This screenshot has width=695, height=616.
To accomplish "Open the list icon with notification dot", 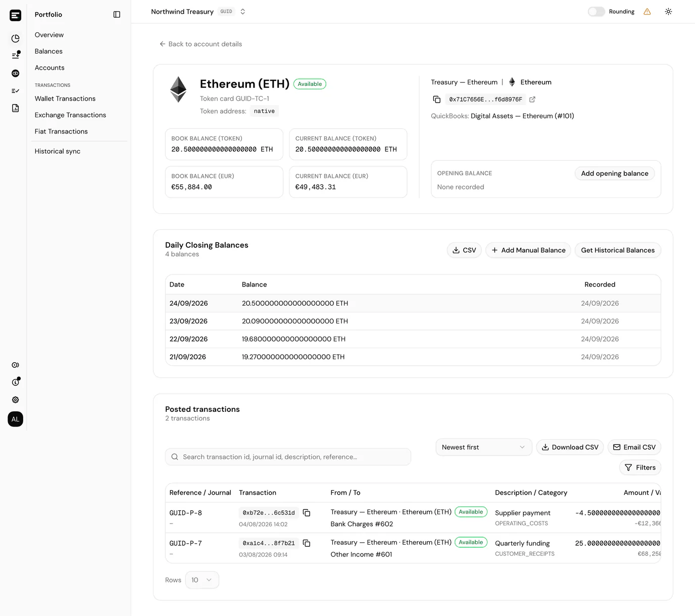I will point(16,55).
